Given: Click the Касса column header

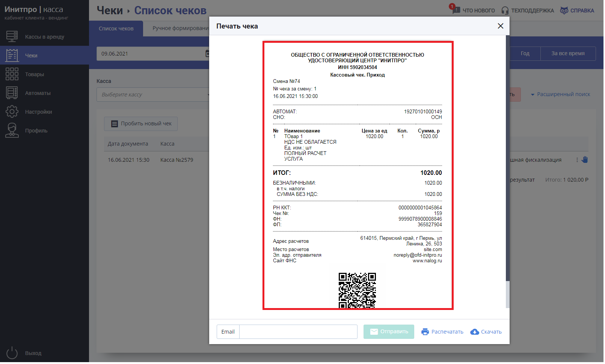Looking at the screenshot, I should coord(167,144).
